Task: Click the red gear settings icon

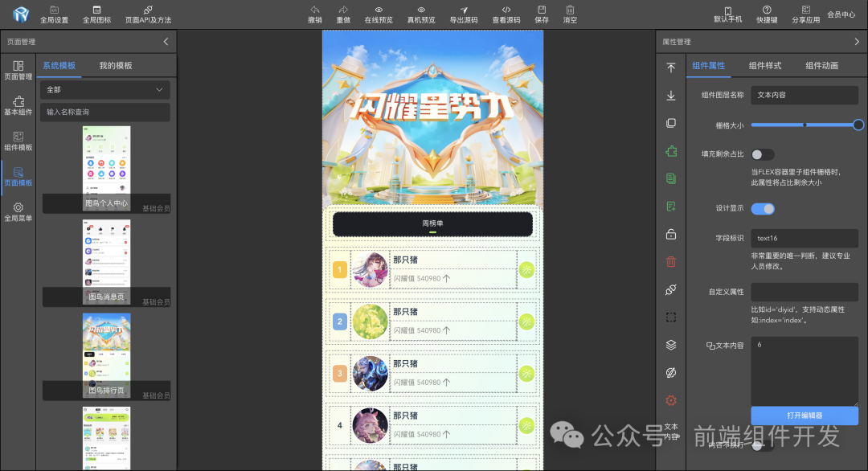Action: 671,400
